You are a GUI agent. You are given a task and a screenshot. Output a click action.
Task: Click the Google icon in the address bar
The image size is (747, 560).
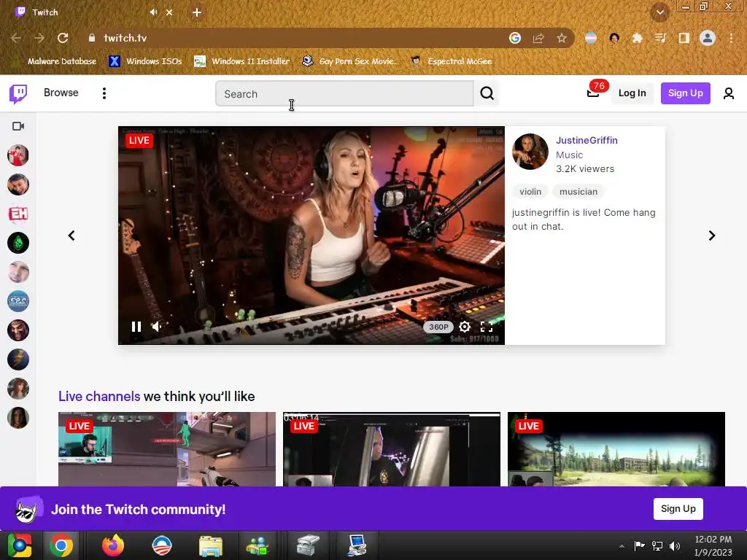point(514,38)
